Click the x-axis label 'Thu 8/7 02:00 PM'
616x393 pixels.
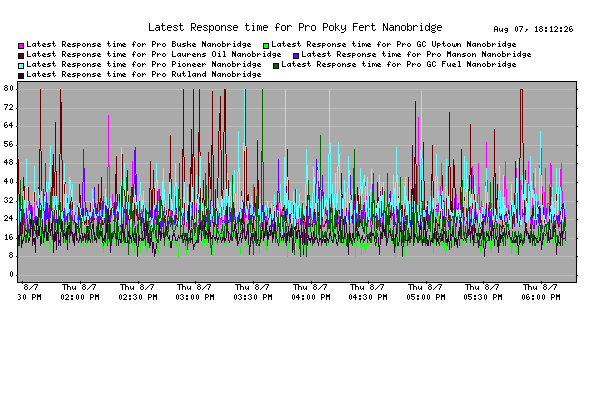(80, 292)
